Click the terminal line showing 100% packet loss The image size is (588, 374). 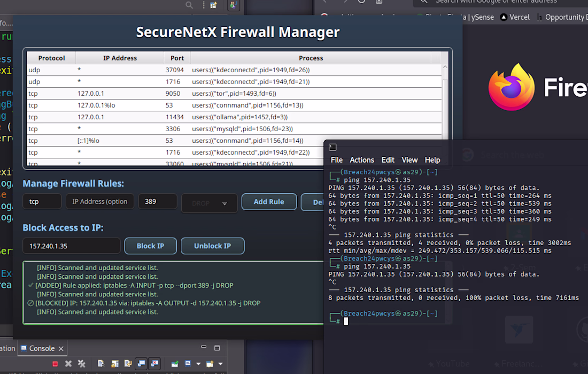(454, 298)
